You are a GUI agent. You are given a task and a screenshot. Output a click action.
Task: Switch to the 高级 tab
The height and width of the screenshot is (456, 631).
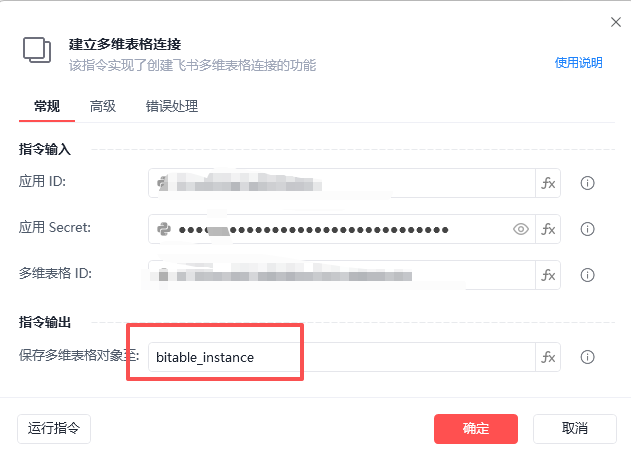103,107
